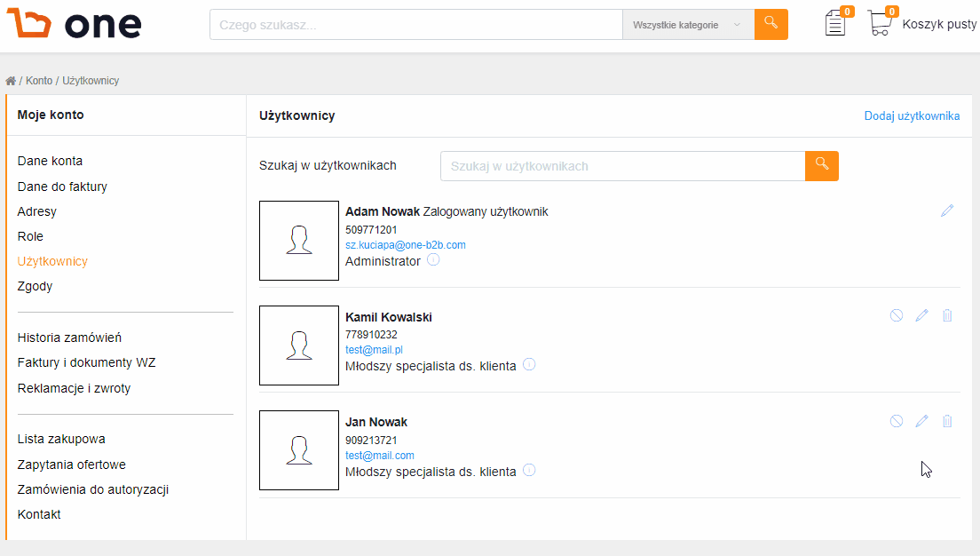The height and width of the screenshot is (556, 980).
Task: Click the Dodaj użytkownika link
Action: pos(912,115)
